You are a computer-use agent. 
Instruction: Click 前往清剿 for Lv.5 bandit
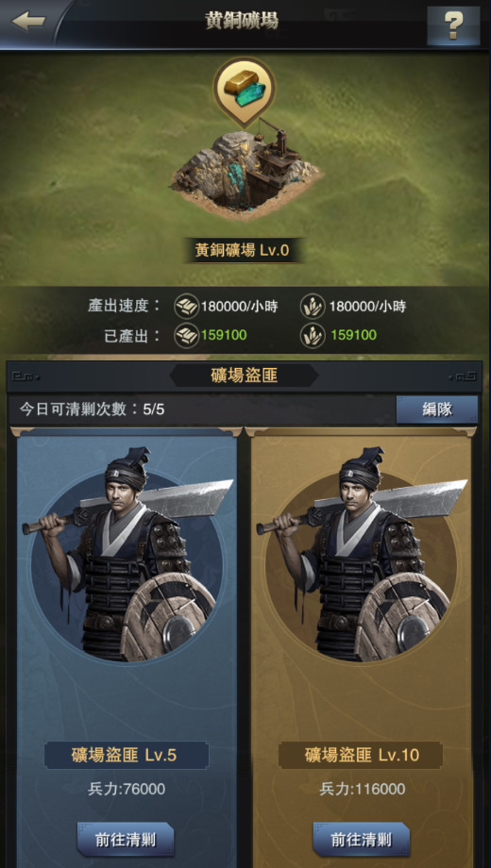click(x=126, y=839)
